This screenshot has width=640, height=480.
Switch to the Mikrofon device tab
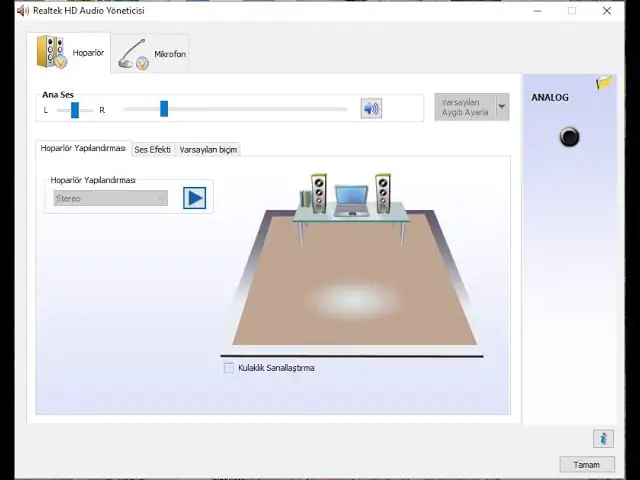[151, 54]
